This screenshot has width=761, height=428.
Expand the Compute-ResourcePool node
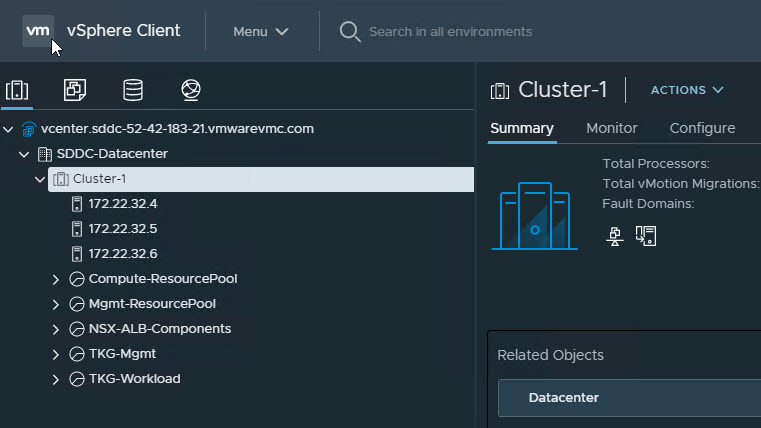[56, 279]
